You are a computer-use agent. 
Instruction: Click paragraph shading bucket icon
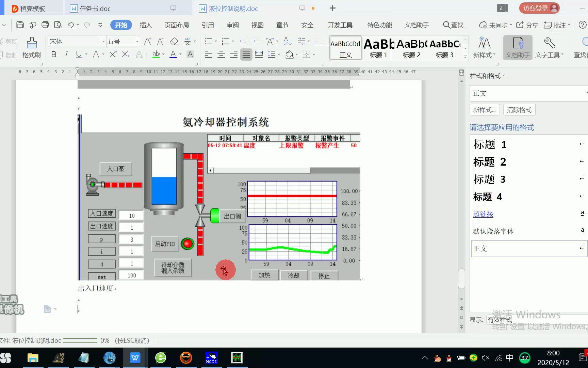coord(290,55)
